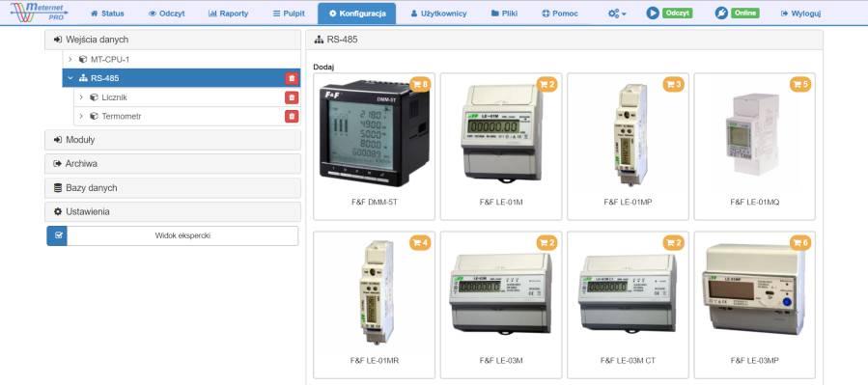Click the F&F DMM-5T label text
This screenshot has height=385, width=868.
point(375,203)
